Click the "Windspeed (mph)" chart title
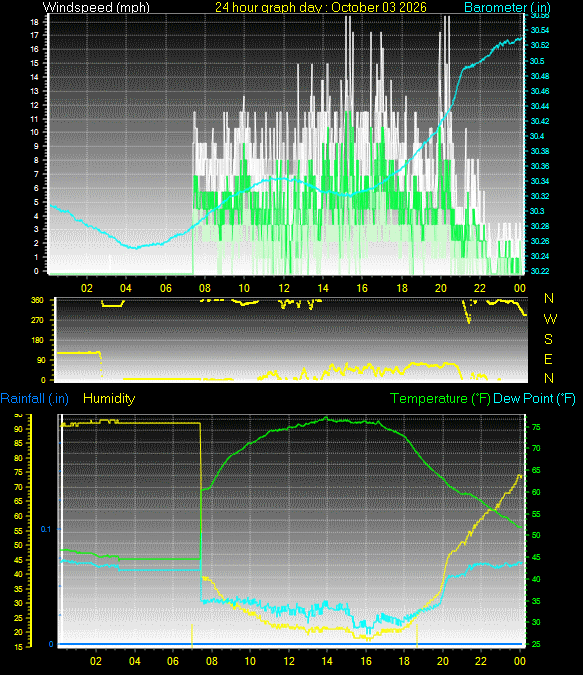 (x=96, y=7)
